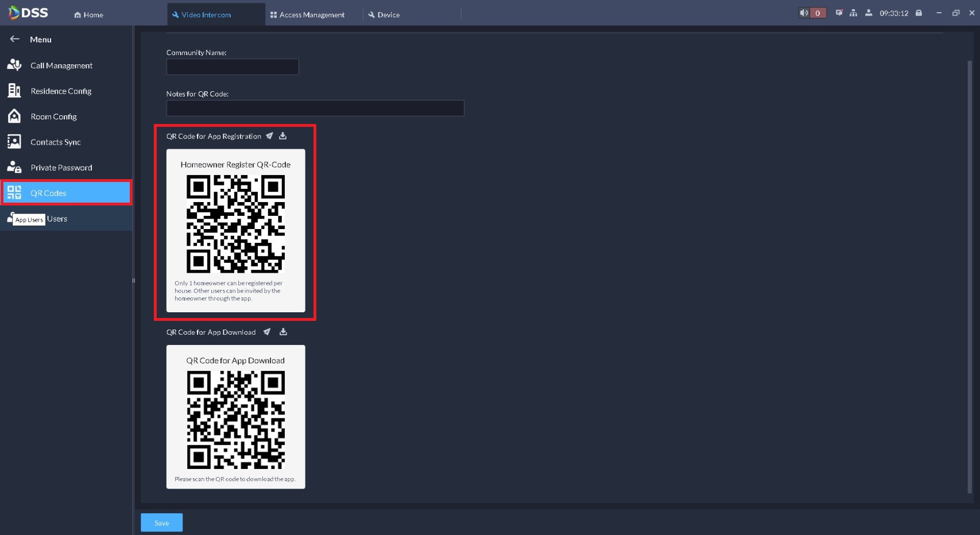Toggle the alarm sound speaker icon
The height and width of the screenshot is (535, 980).
pos(804,13)
